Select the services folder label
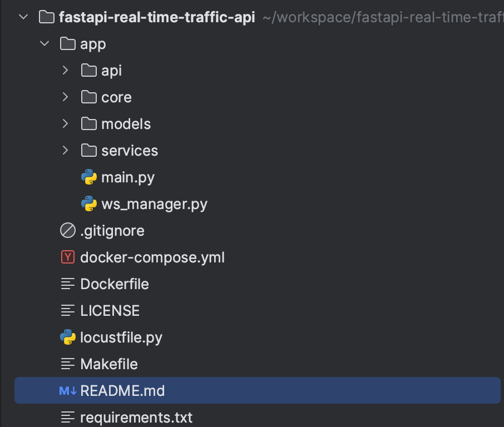Viewport: 504px width, 427px height. tap(130, 151)
